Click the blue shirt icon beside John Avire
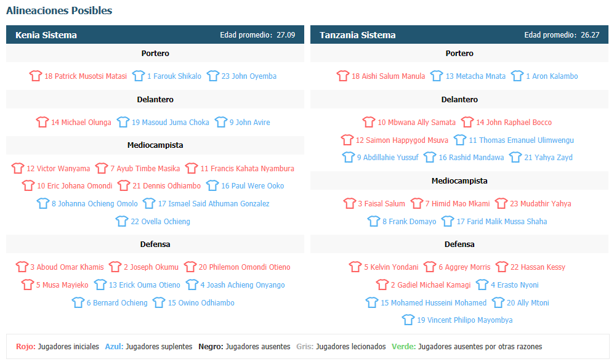The height and width of the screenshot is (364, 614). click(221, 122)
